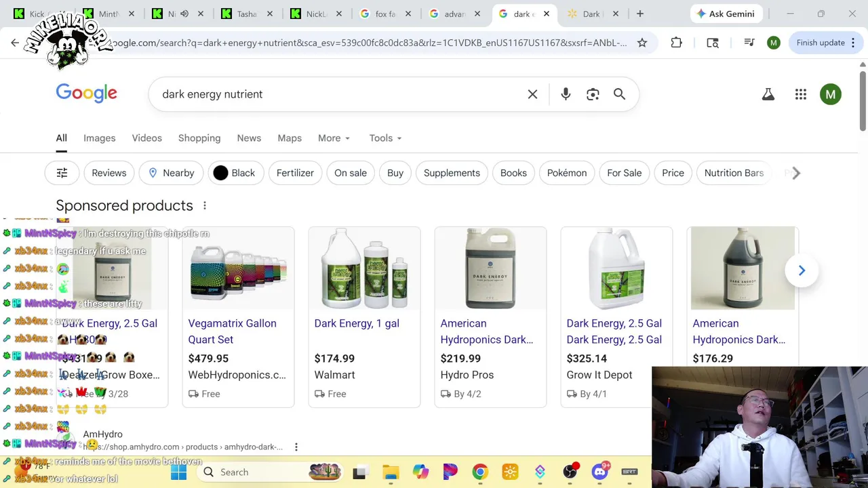Open the Chrome extensions puzzle icon
868x488 pixels.
pos(676,43)
